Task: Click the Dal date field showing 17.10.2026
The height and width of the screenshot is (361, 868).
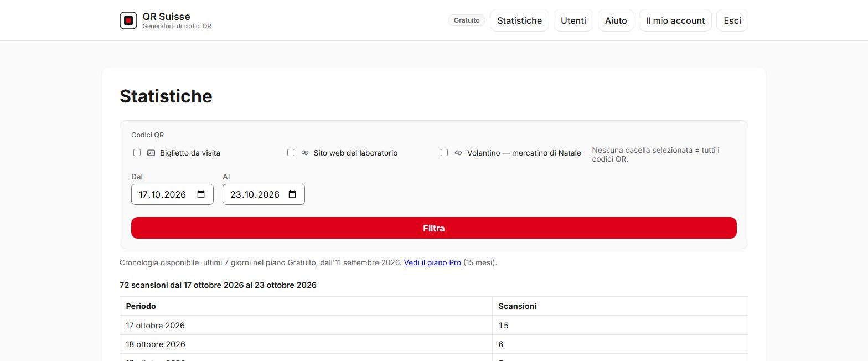Action: [x=172, y=194]
